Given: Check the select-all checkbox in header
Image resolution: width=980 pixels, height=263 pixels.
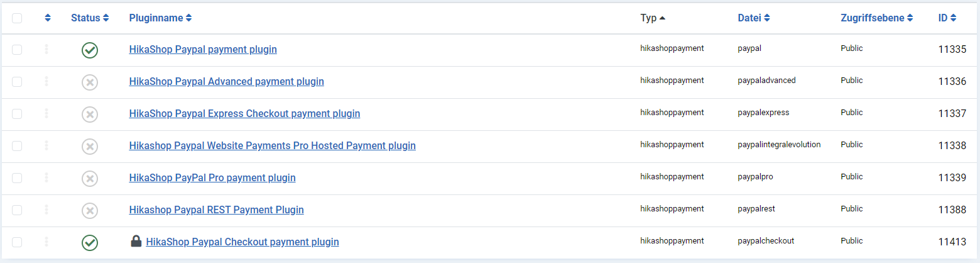Looking at the screenshot, I should pyautogui.click(x=17, y=18).
